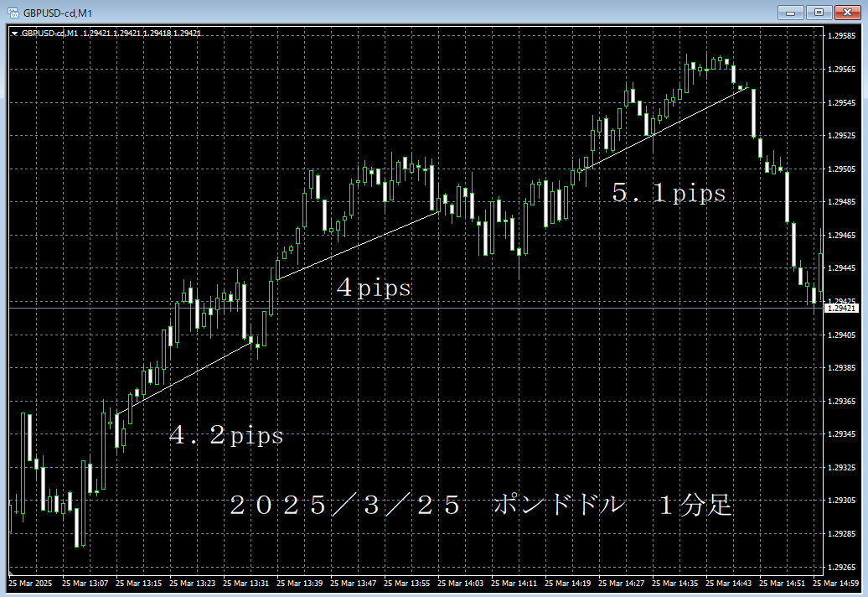
Task: Click the "25 Mar 2025" time axis label
Action: (31, 583)
